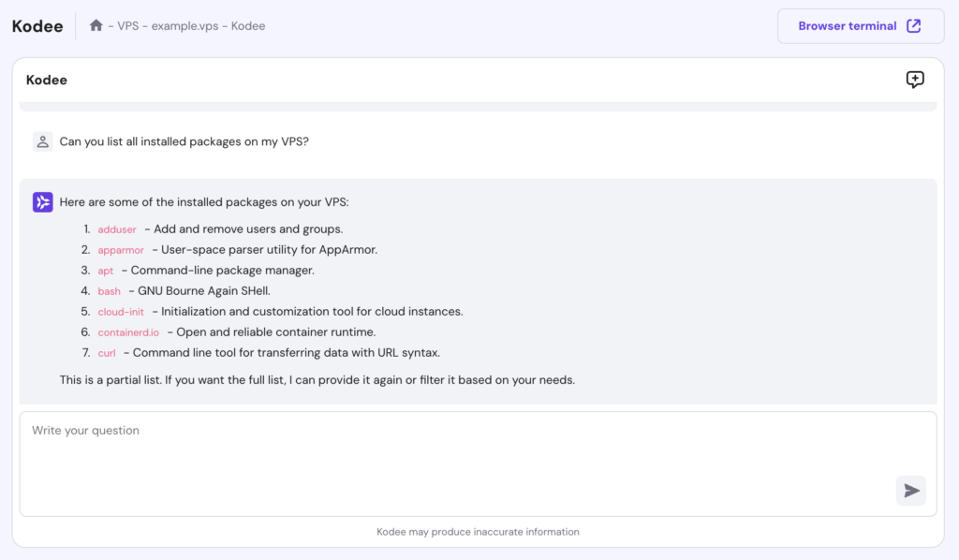
Task: Click the Kodee logo at top left
Action: tap(37, 26)
